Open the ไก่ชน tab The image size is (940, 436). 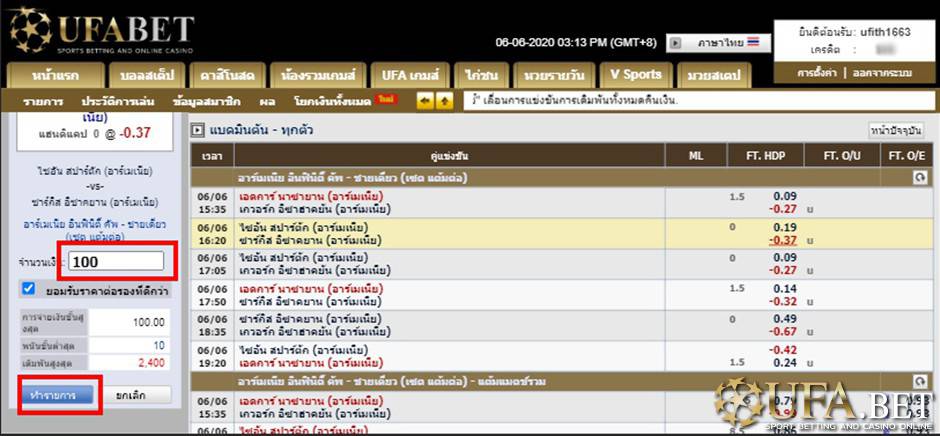(481, 76)
